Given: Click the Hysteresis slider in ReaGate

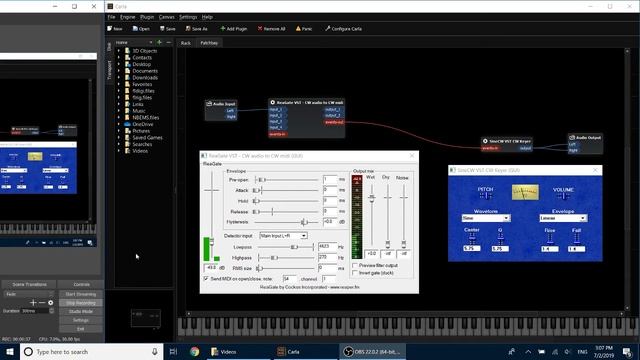Looking at the screenshot, I should pos(286,222).
